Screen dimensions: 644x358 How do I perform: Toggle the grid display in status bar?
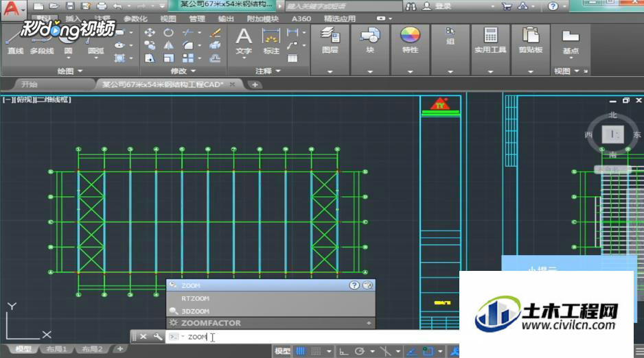pyautogui.click(x=301, y=351)
